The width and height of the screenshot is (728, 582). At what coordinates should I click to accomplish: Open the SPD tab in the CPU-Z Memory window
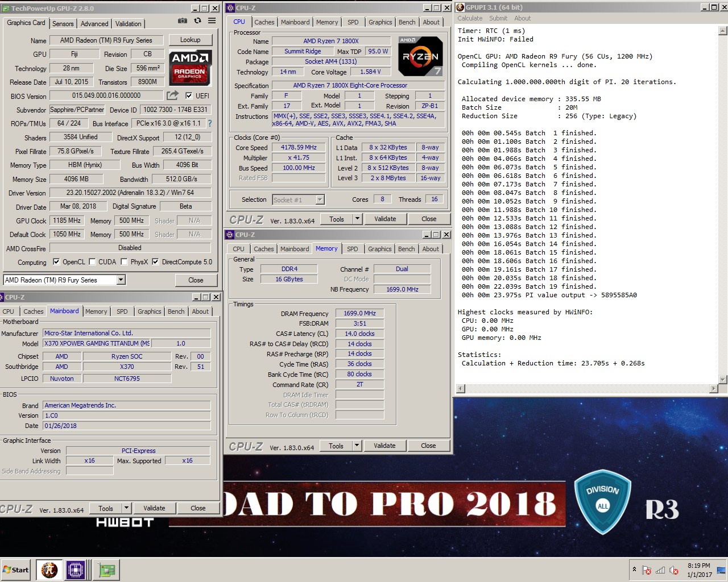(x=353, y=249)
